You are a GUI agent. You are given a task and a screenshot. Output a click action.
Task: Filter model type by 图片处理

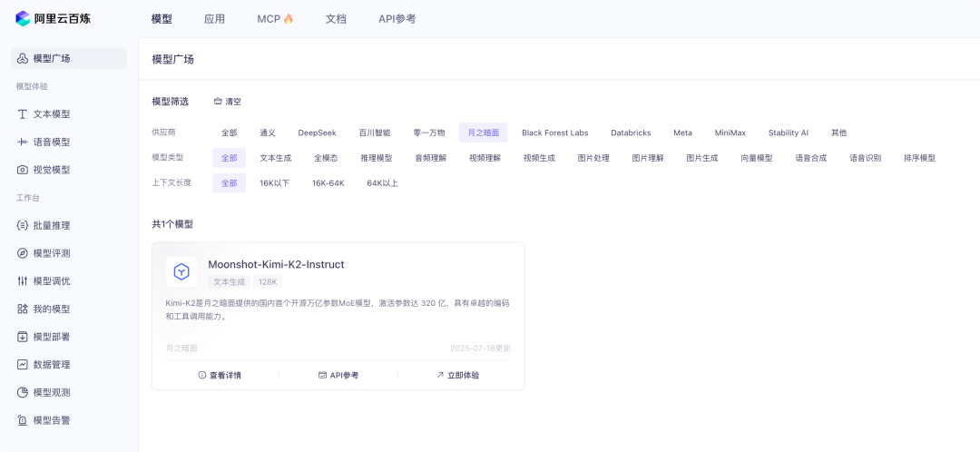click(x=593, y=158)
